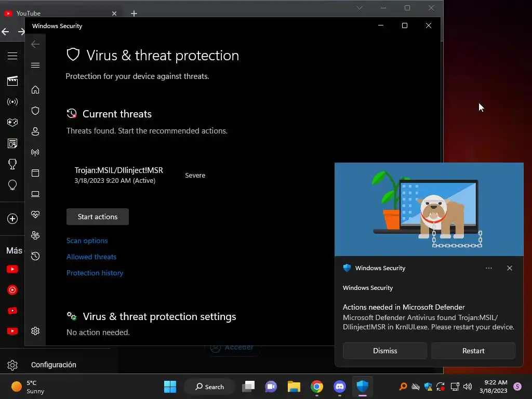
Task: Close the YouTube browser tab
Action: point(114,14)
